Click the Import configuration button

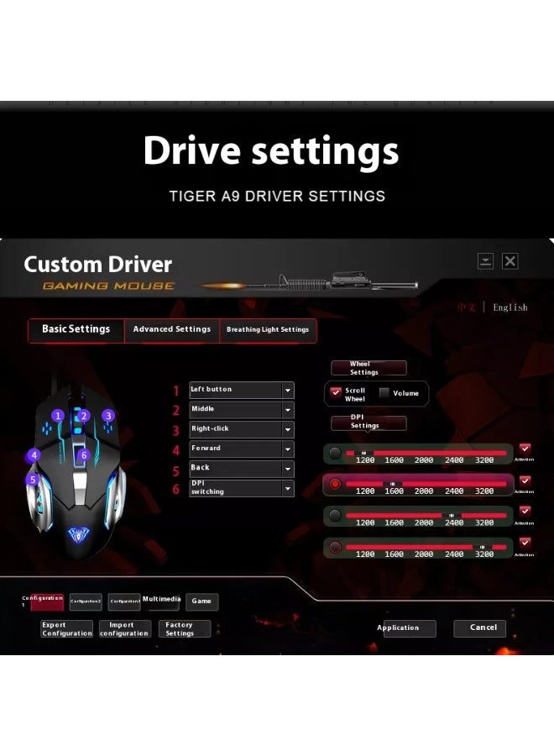pos(124,628)
